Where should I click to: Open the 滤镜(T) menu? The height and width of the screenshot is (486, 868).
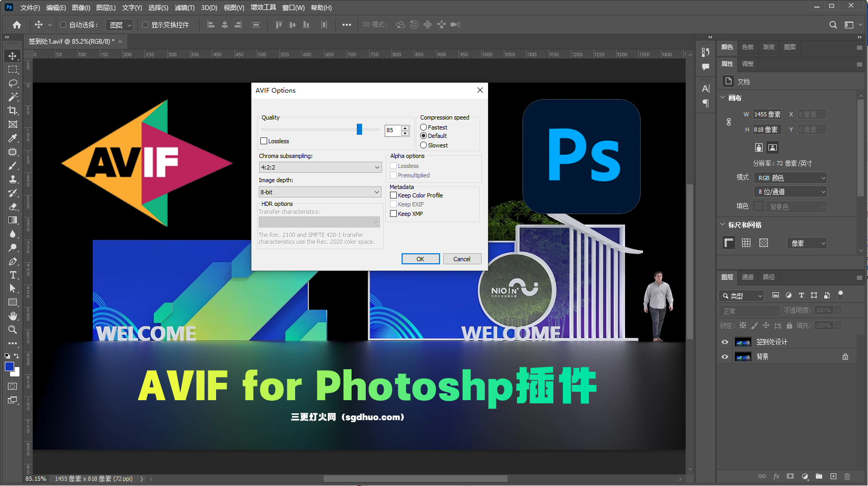point(184,7)
